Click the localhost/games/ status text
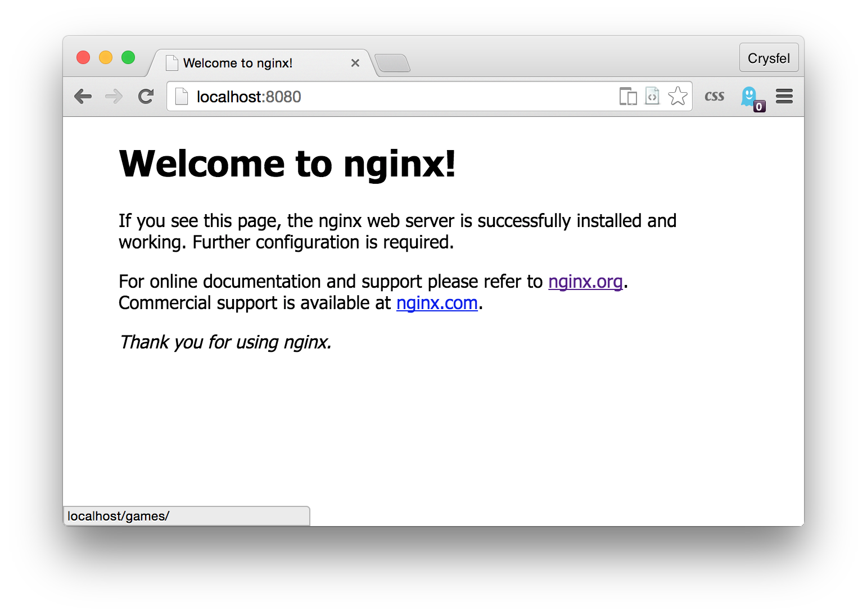The image size is (867, 616). tap(118, 516)
